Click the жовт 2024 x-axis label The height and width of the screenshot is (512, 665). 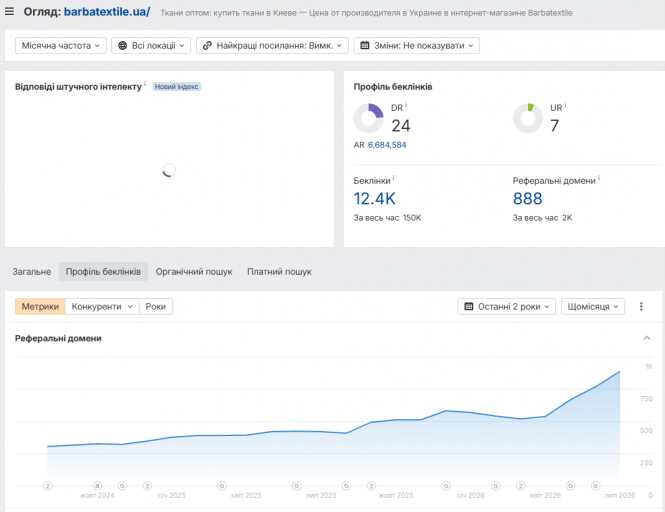coord(97,495)
